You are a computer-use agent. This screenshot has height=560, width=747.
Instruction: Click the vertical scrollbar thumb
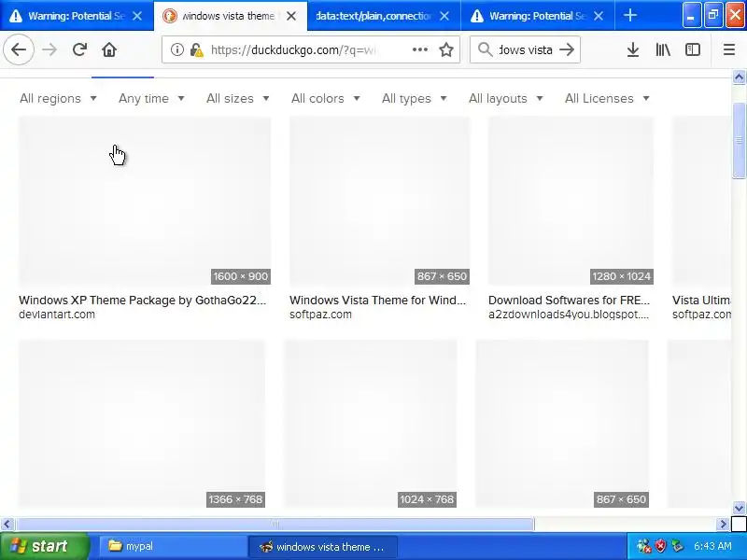pos(739,141)
